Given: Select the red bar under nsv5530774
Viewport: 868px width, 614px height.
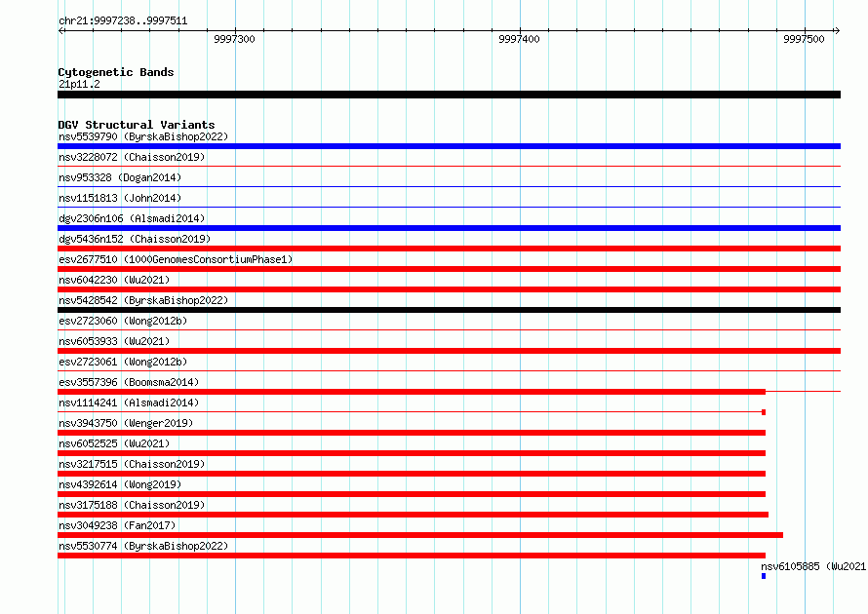Looking at the screenshot, I should (x=412, y=556).
